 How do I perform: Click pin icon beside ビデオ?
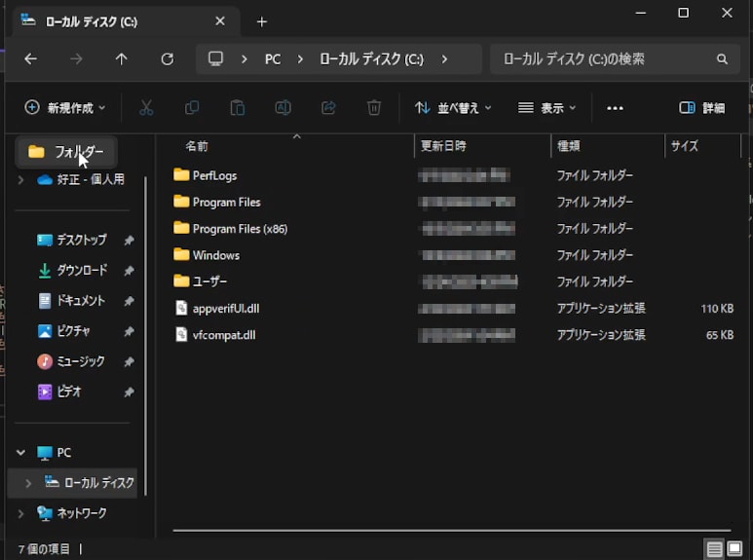click(x=129, y=392)
